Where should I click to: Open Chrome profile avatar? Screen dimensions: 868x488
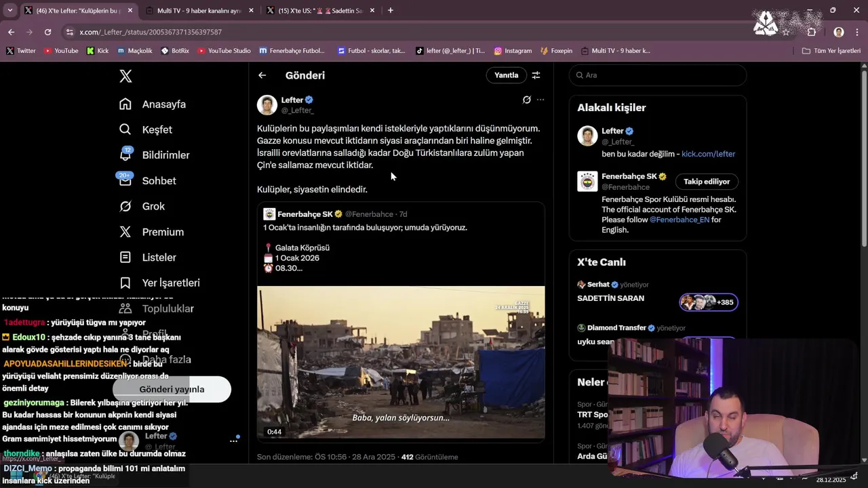[839, 32]
